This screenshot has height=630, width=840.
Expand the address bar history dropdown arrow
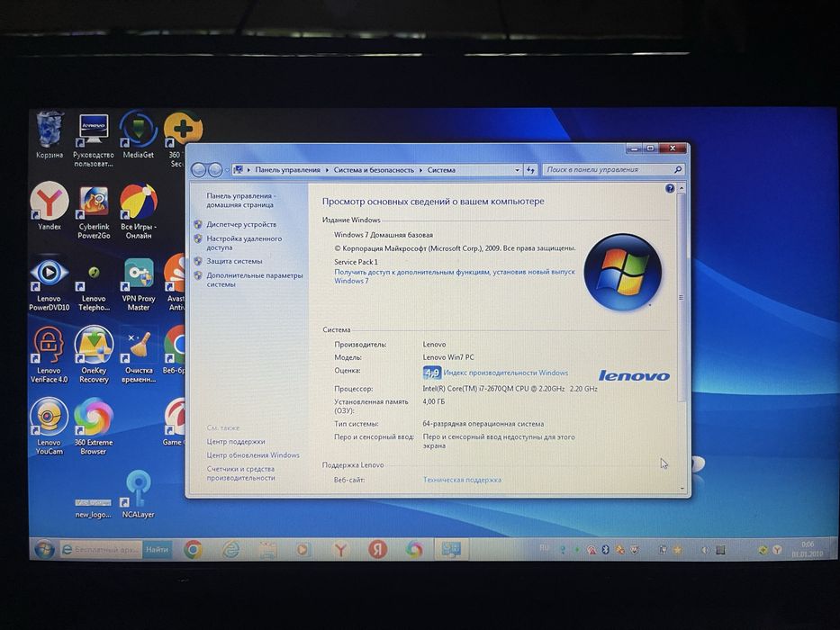517,170
